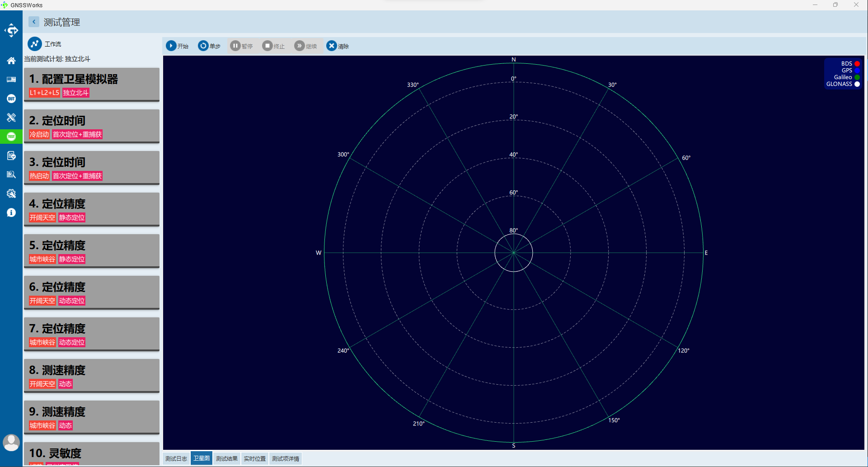This screenshot has width=868, height=467.
Task: Click the red BDS legend dot
Action: pos(857,64)
